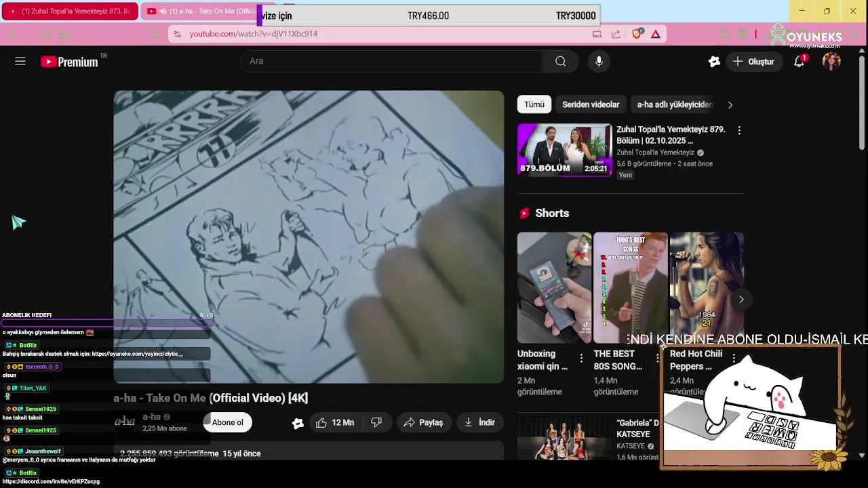Go to YouTube Premium home logo

pos(69,62)
